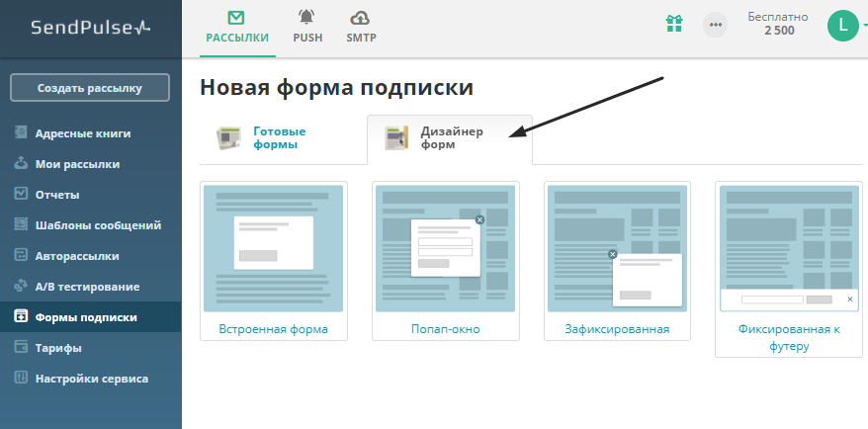Open the user avatar L account menu
Screen dimensions: 868x429
coord(842,25)
